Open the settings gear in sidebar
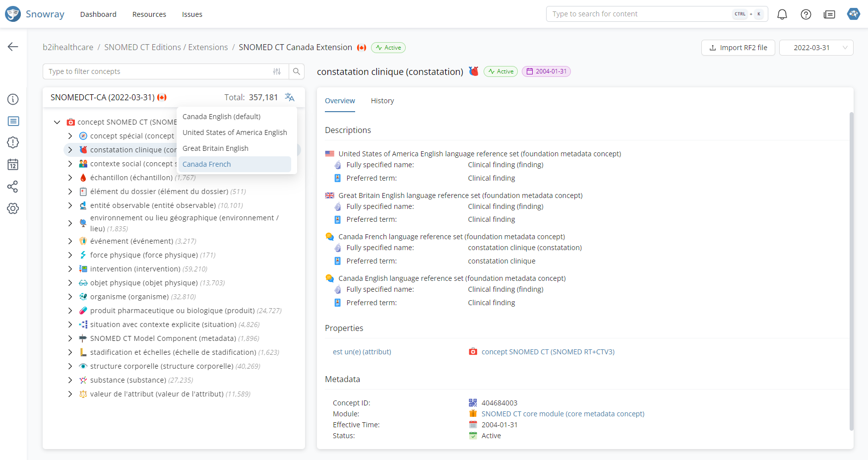The image size is (868, 460). click(x=13, y=208)
